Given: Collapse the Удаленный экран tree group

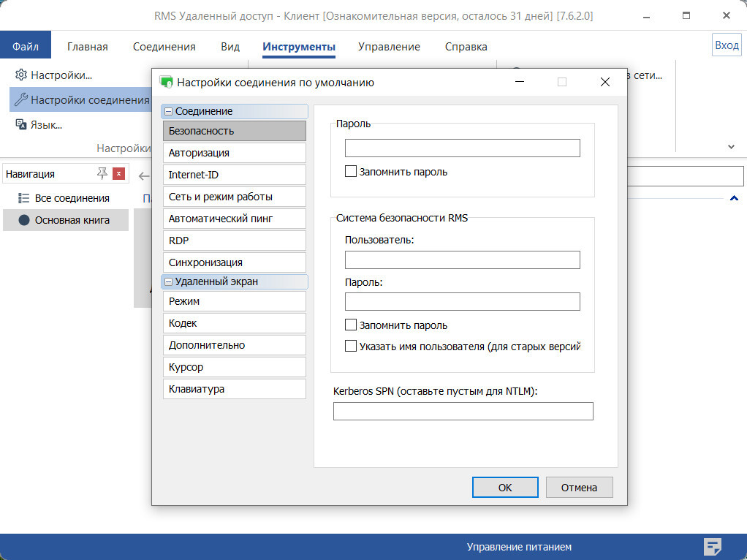Looking at the screenshot, I should click(x=168, y=281).
